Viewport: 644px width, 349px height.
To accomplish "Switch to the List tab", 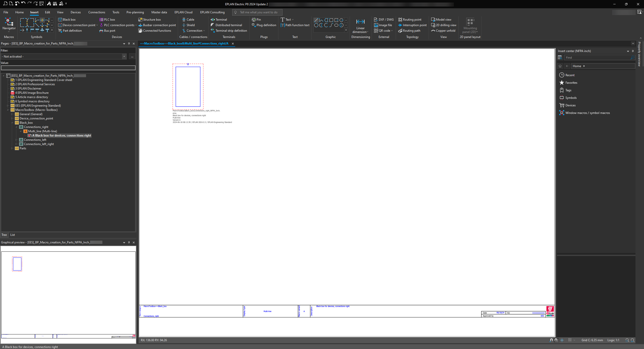I will (x=13, y=235).
